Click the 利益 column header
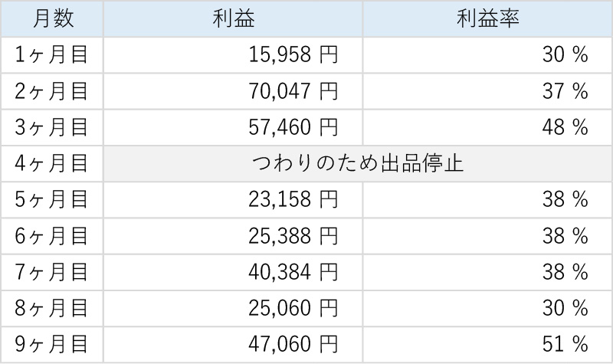The height and width of the screenshot is (364, 613). click(x=231, y=19)
